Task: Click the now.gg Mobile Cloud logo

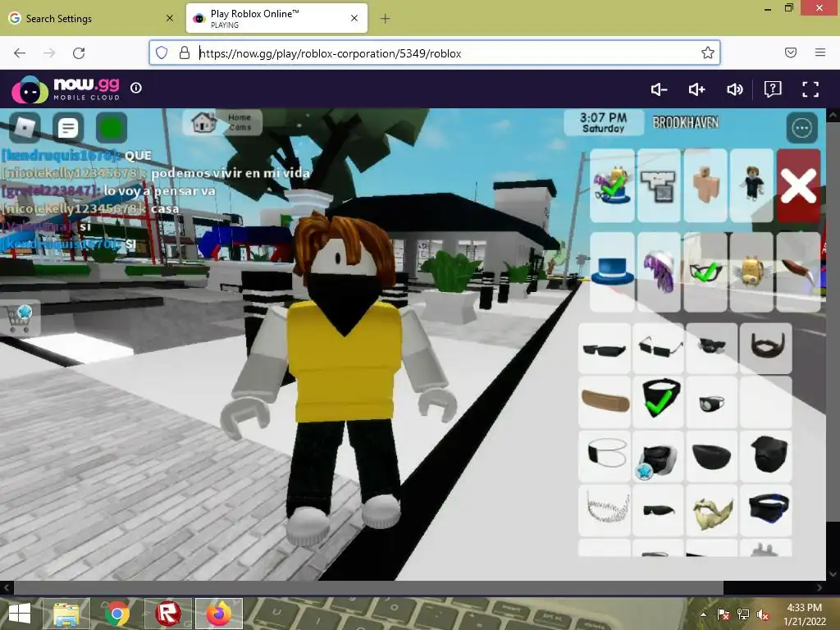Action: pos(66,89)
